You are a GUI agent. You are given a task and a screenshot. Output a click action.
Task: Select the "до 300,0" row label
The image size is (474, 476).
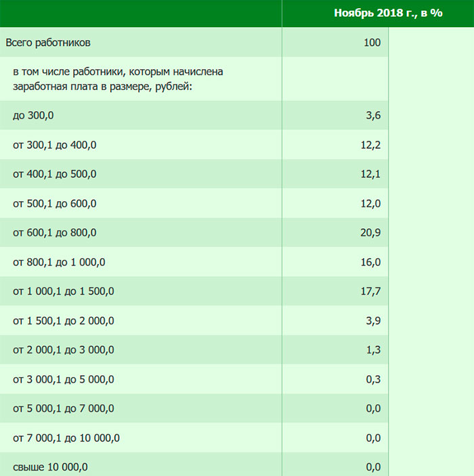click(33, 116)
